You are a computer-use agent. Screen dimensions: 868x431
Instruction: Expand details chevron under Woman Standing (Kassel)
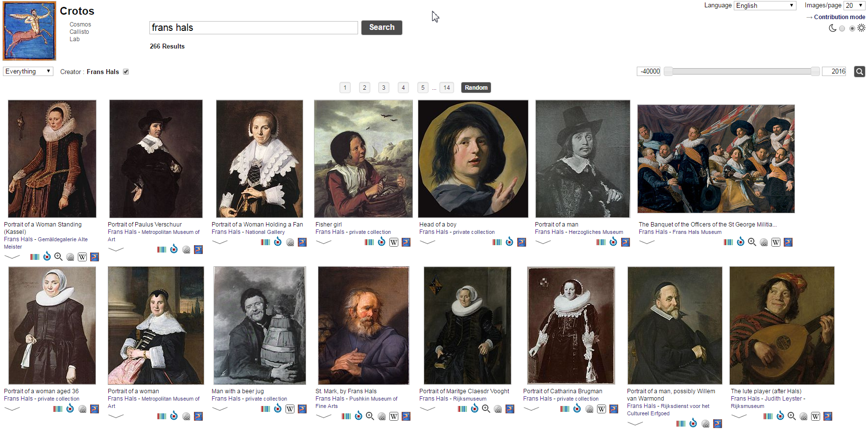tap(12, 256)
